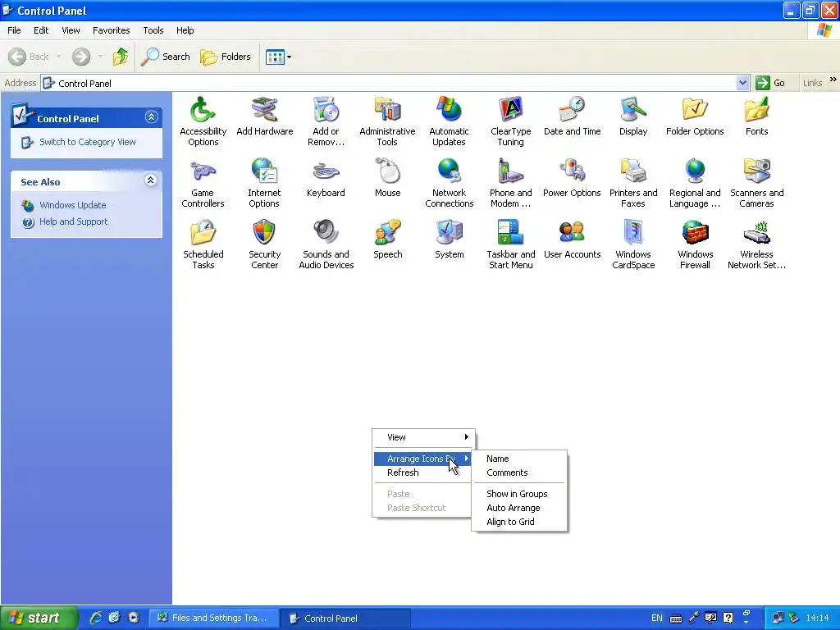840x630 pixels.
Task: Open the Display settings icon
Action: 633,110
